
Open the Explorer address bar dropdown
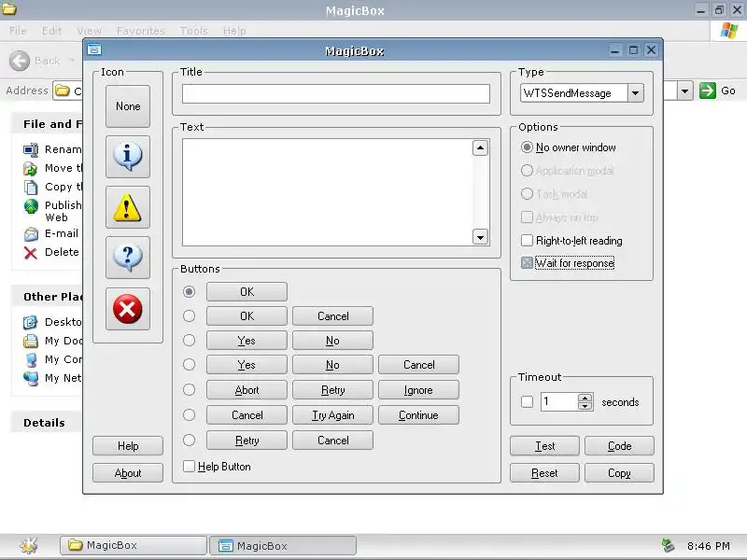(x=685, y=91)
